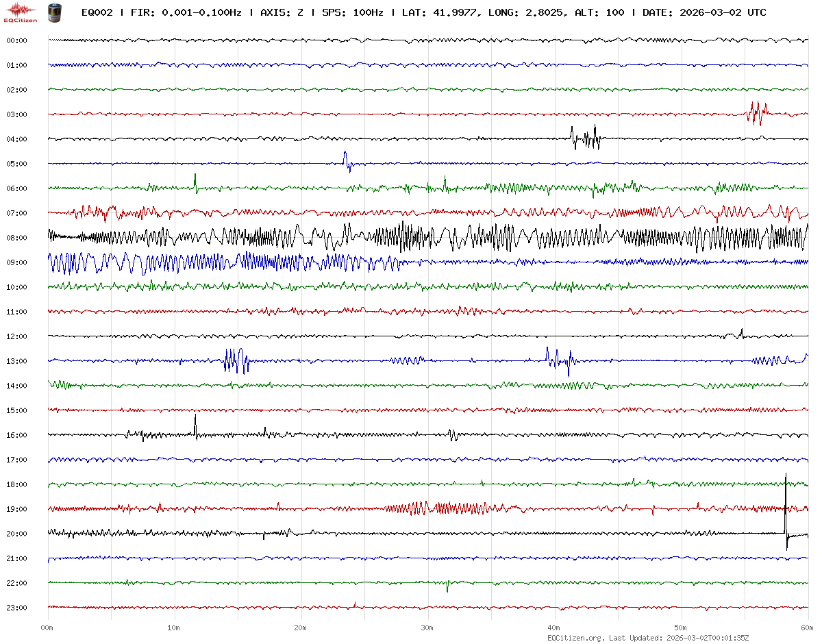Click the EQCitizen logo in top-left corner

coord(21,12)
